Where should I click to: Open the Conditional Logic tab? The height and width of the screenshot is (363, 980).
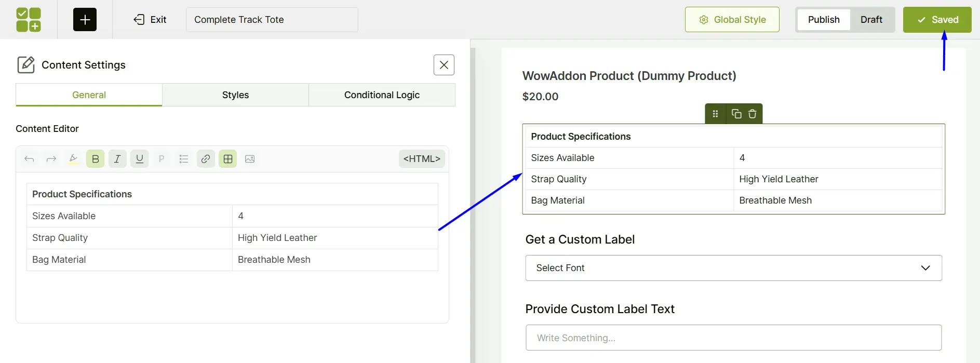pyautogui.click(x=382, y=95)
